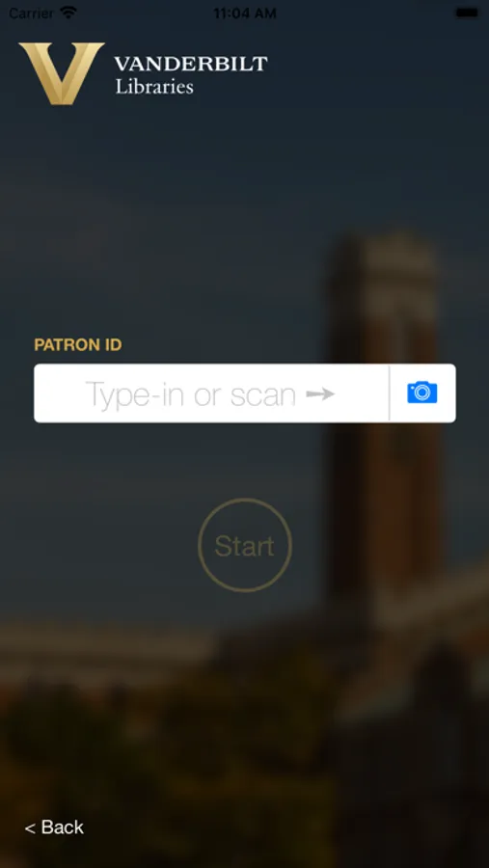Image resolution: width=489 pixels, height=868 pixels.
Task: Go back using the Back link
Action: click(54, 827)
